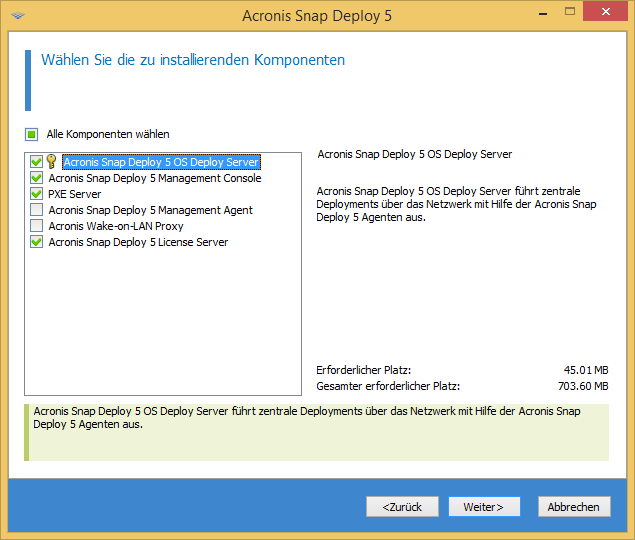Cancel setup via 'Abbrechen' button
The height and width of the screenshot is (540, 635).
[x=574, y=507]
